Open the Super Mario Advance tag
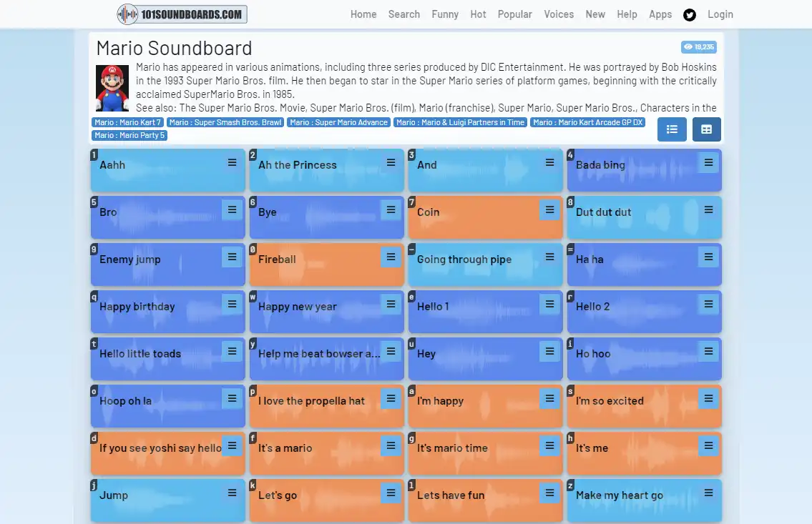 pyautogui.click(x=338, y=122)
